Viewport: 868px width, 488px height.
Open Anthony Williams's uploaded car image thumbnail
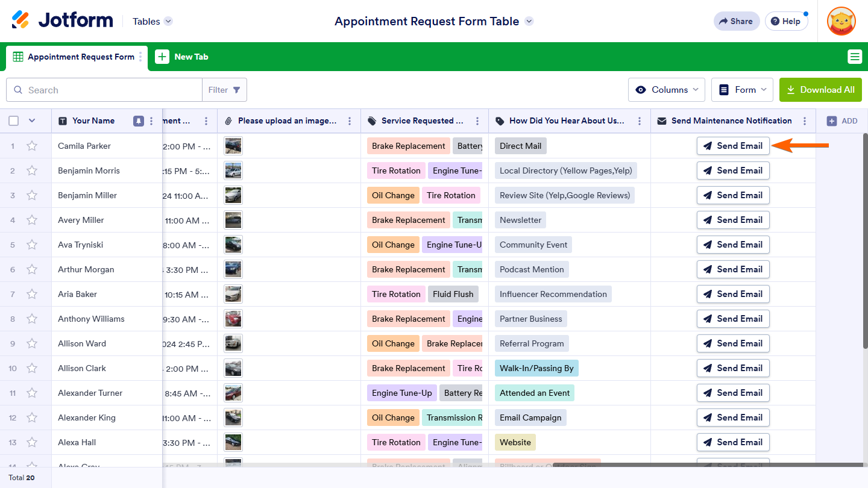tap(233, 319)
